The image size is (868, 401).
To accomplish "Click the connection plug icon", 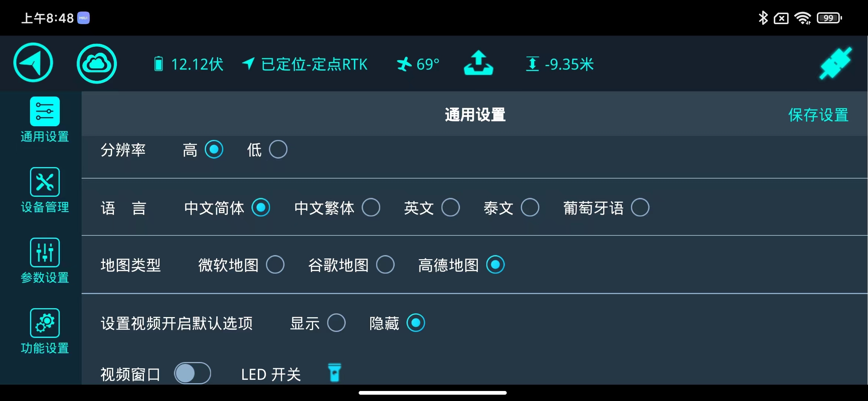I will pyautogui.click(x=835, y=63).
